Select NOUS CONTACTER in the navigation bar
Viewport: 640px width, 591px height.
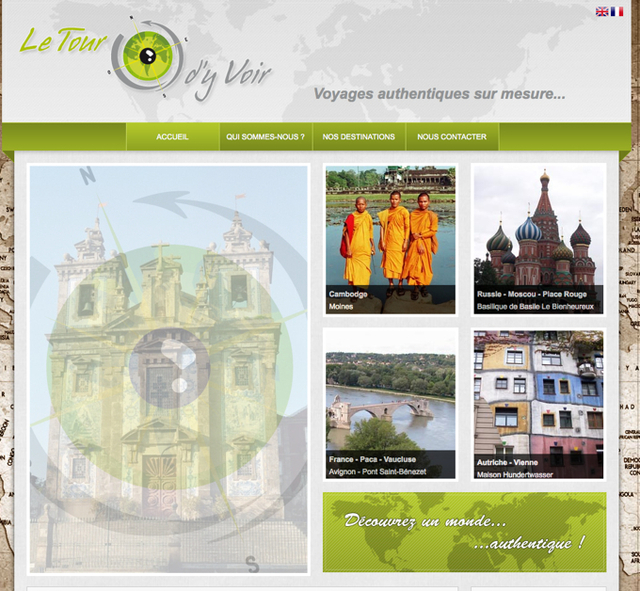coord(452,137)
